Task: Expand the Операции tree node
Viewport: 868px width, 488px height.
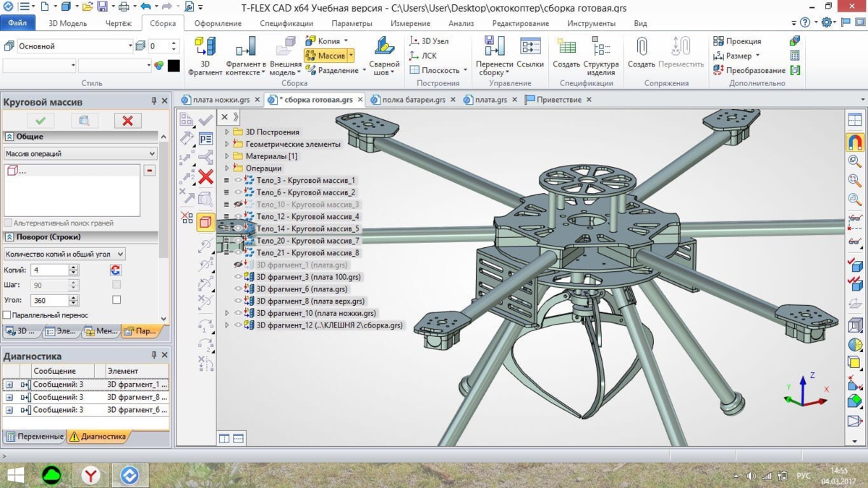Action: point(227,168)
